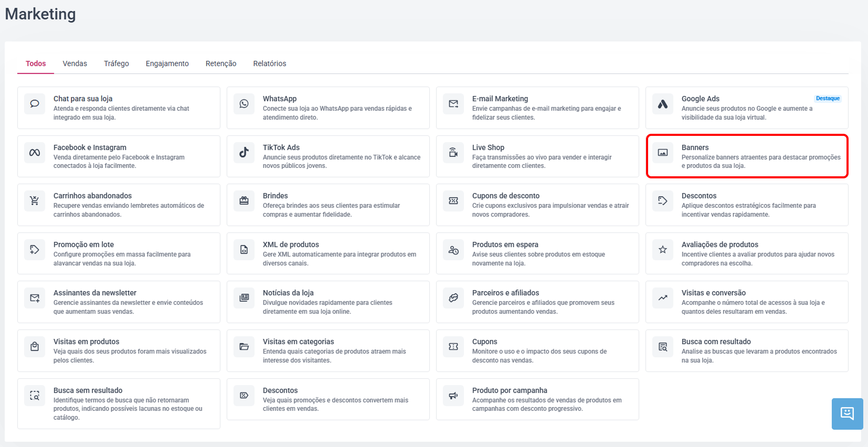
Task: Click the Meta infinity icon for Facebook e Instagram
Action: [35, 153]
